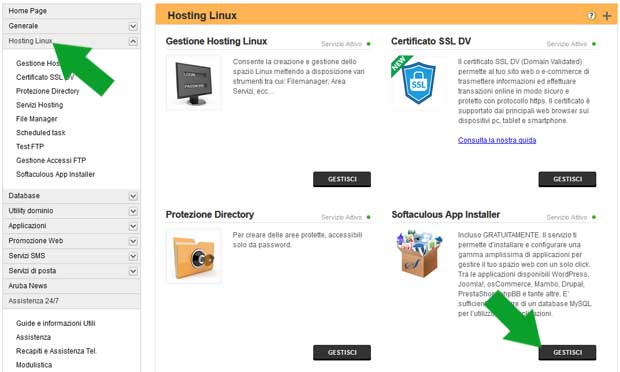This screenshot has width=620, height=372.
Task: Open Guide e informazioni Utili link
Action: [56, 323]
